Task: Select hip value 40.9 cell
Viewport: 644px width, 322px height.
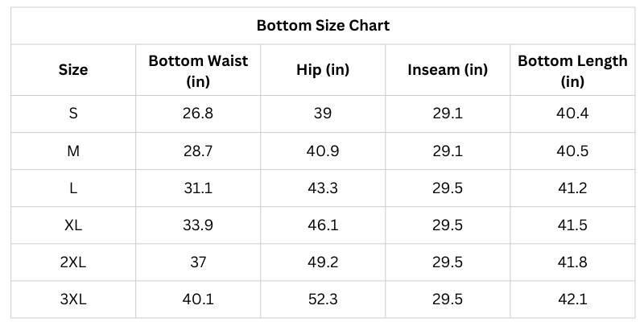Action: [x=323, y=151]
